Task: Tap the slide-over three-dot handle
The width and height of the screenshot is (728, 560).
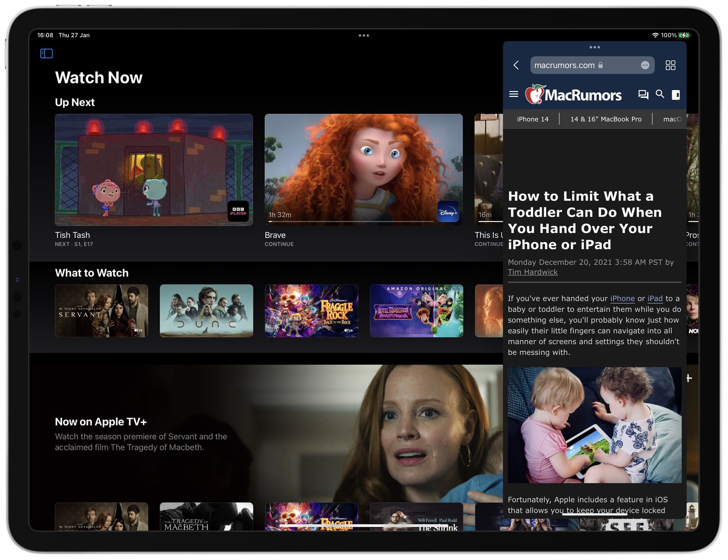Action: 594,47
